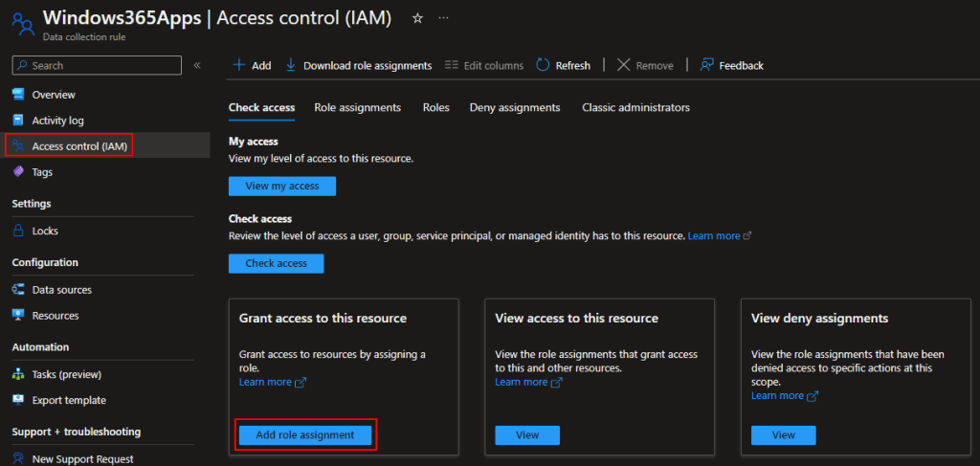Collapse the left sidebar with chevron icon
Image resolution: width=980 pixels, height=466 pixels.
click(197, 65)
